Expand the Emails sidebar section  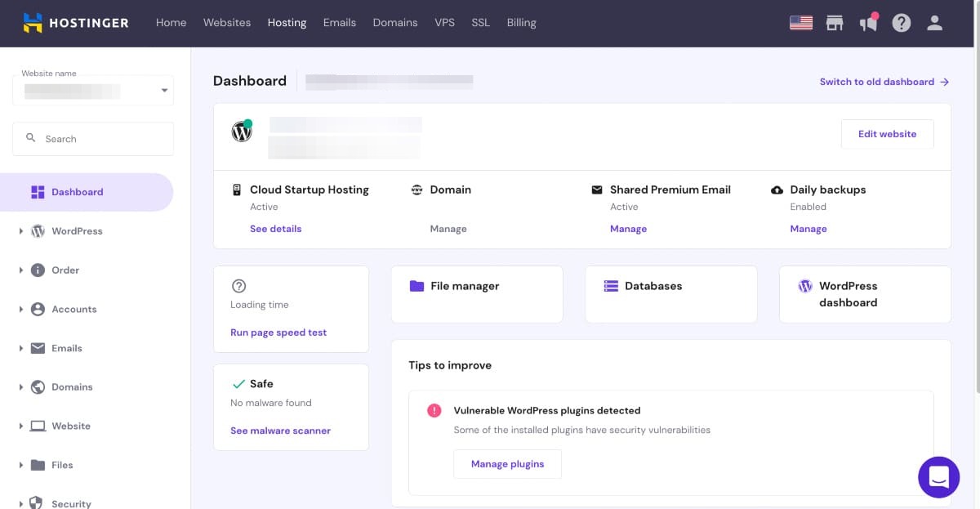66,348
